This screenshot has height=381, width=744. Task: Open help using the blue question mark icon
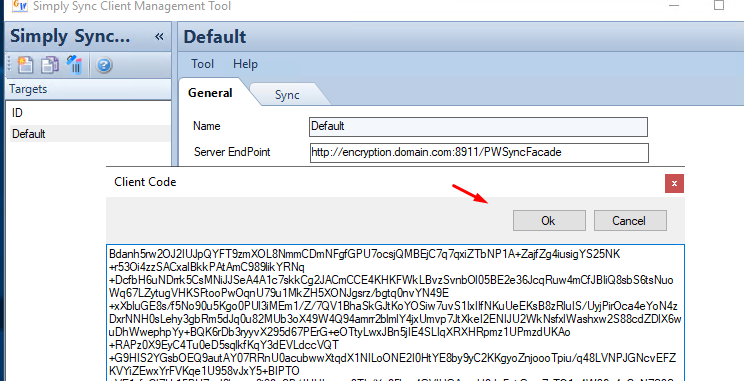click(103, 65)
